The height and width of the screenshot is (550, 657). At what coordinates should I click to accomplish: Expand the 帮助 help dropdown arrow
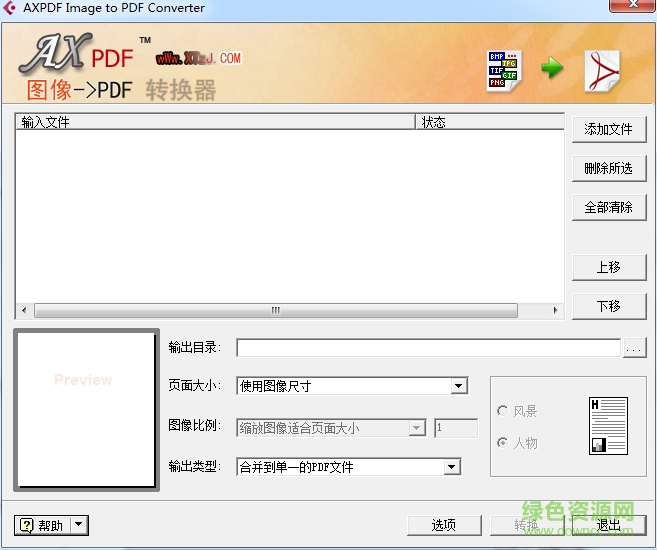[78, 525]
